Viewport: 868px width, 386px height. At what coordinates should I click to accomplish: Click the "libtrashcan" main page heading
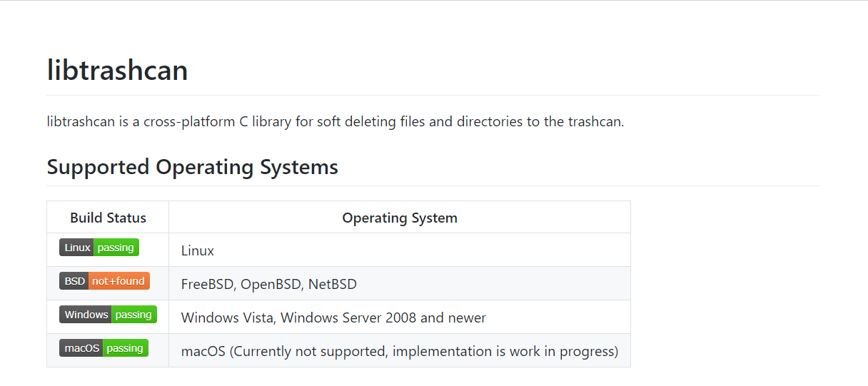coord(118,70)
